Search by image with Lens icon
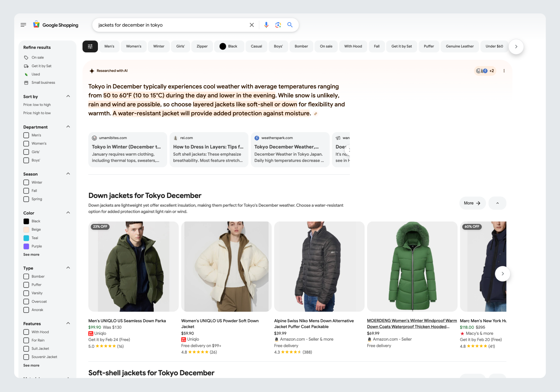Image resolution: width=560 pixels, height=392 pixels. coord(278,25)
